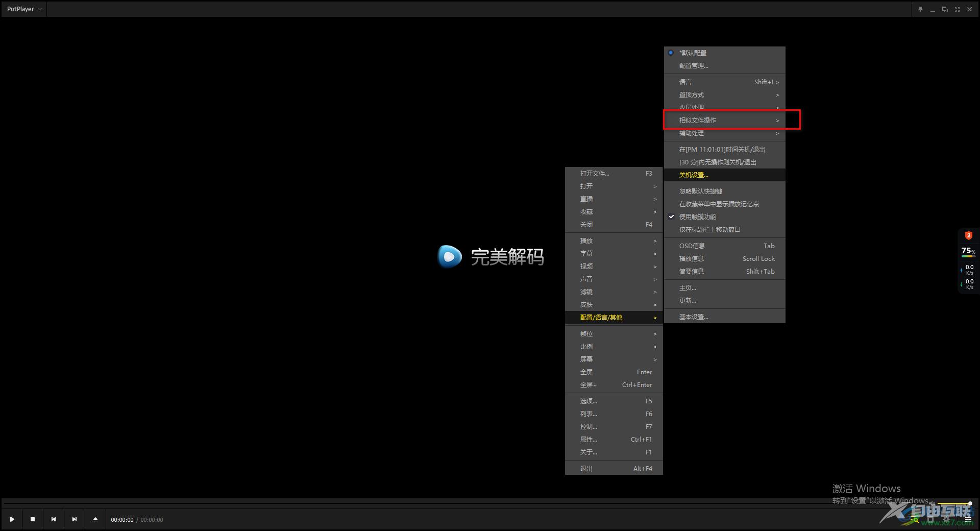Select 全屏 Enter menu item
This screenshot has height=531, width=980.
click(x=614, y=372)
